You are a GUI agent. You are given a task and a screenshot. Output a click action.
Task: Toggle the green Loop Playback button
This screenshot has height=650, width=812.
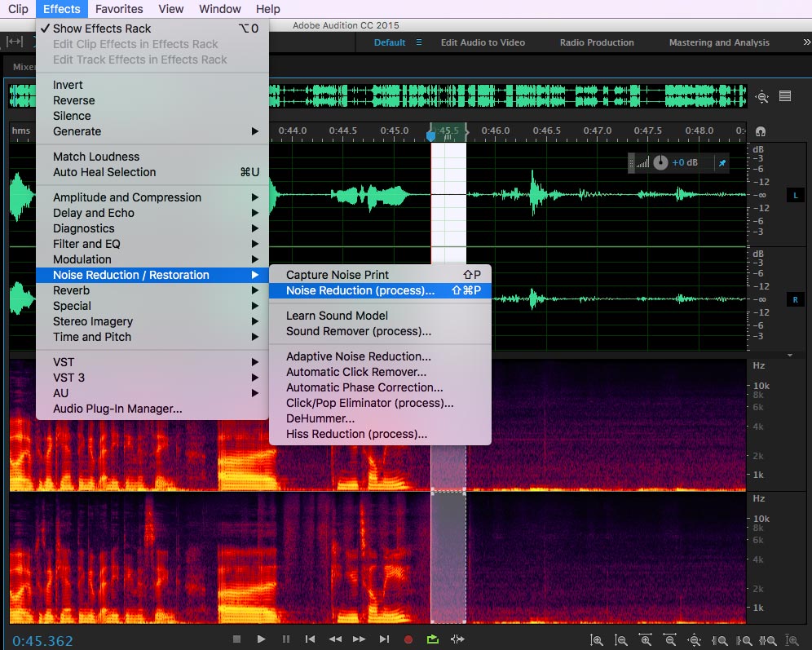[433, 639]
